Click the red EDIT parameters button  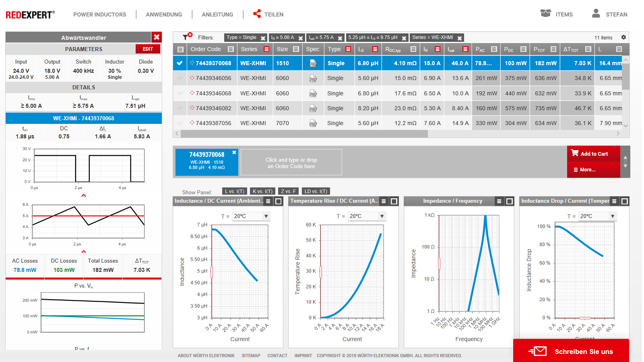click(x=148, y=49)
